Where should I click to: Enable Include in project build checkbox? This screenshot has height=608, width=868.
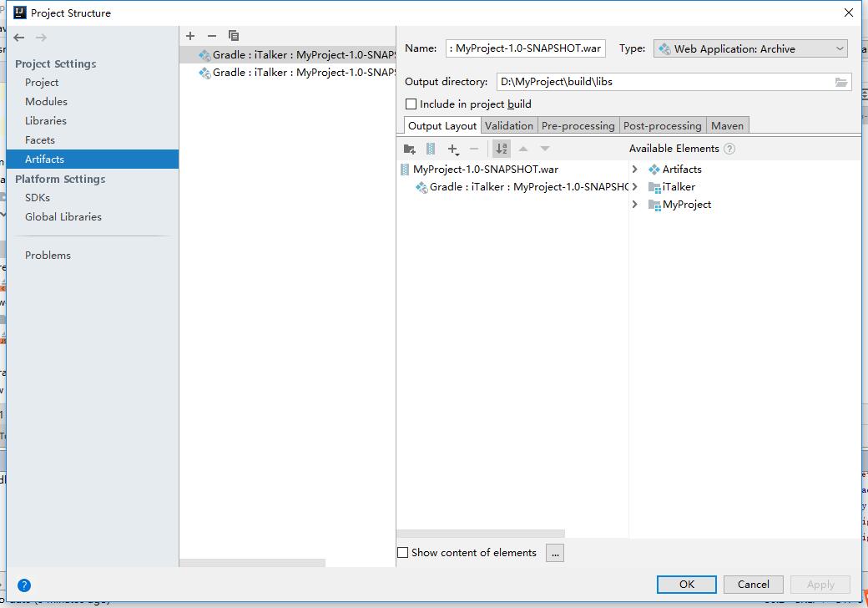[x=411, y=104]
